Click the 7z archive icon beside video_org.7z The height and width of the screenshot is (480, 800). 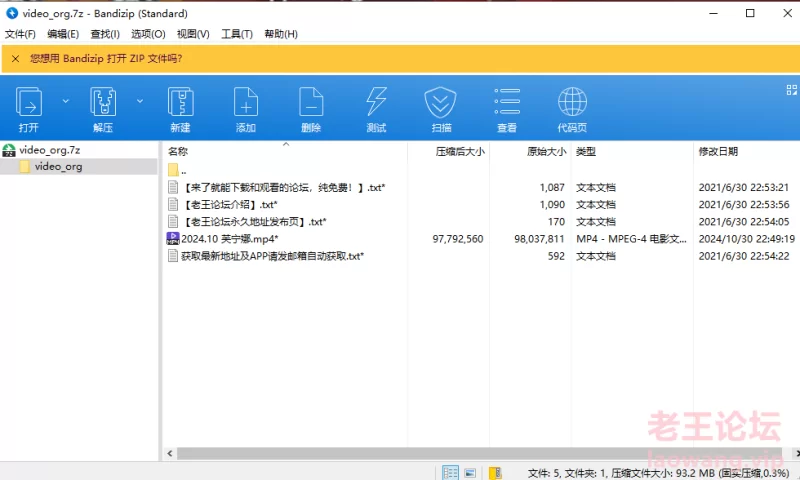point(9,150)
